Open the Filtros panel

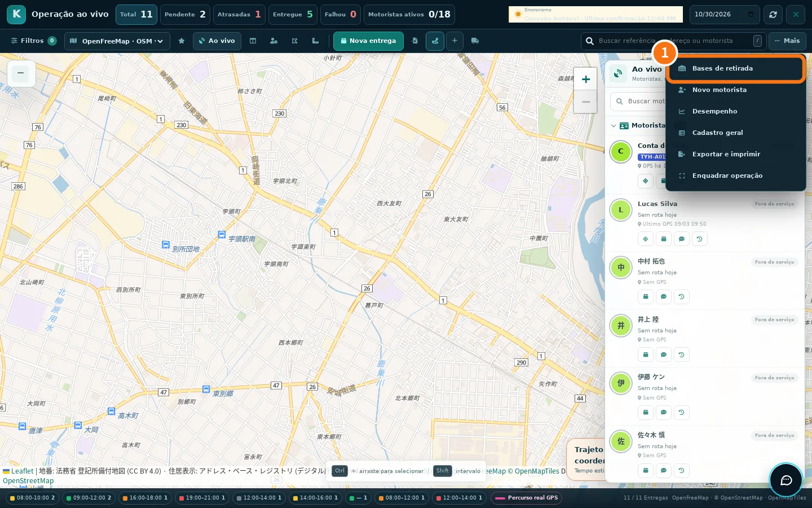33,41
